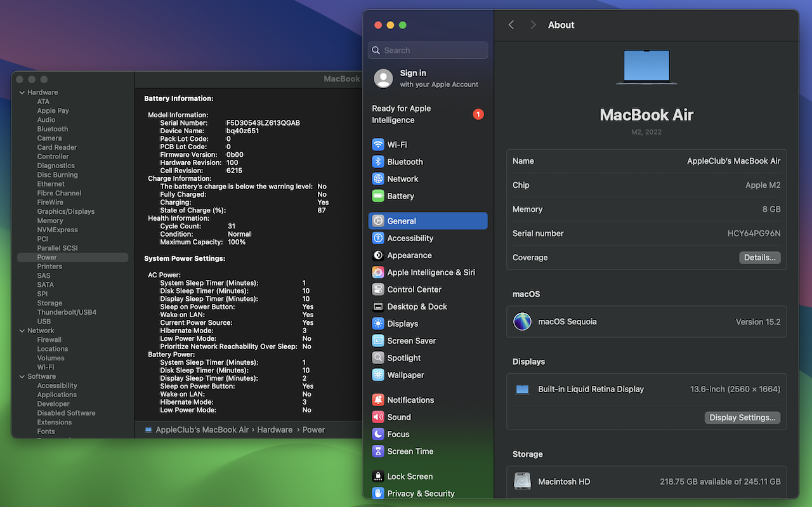Select the Control Center icon
812x507 pixels.
(x=378, y=289)
